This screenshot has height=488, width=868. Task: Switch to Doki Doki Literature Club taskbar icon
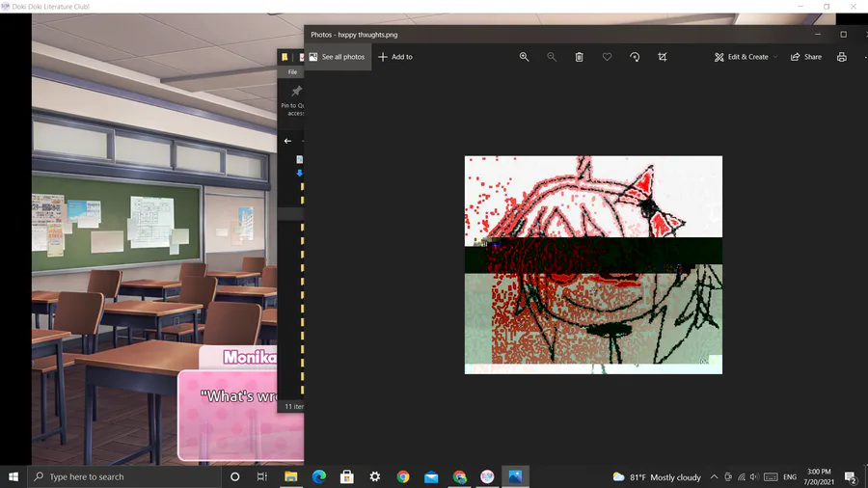pyautogui.click(x=487, y=476)
